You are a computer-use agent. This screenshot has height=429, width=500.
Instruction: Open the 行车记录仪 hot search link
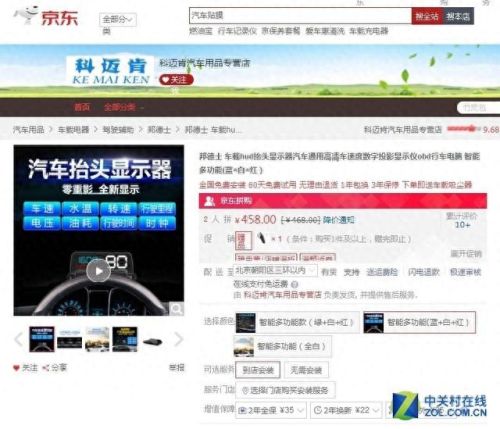237,31
